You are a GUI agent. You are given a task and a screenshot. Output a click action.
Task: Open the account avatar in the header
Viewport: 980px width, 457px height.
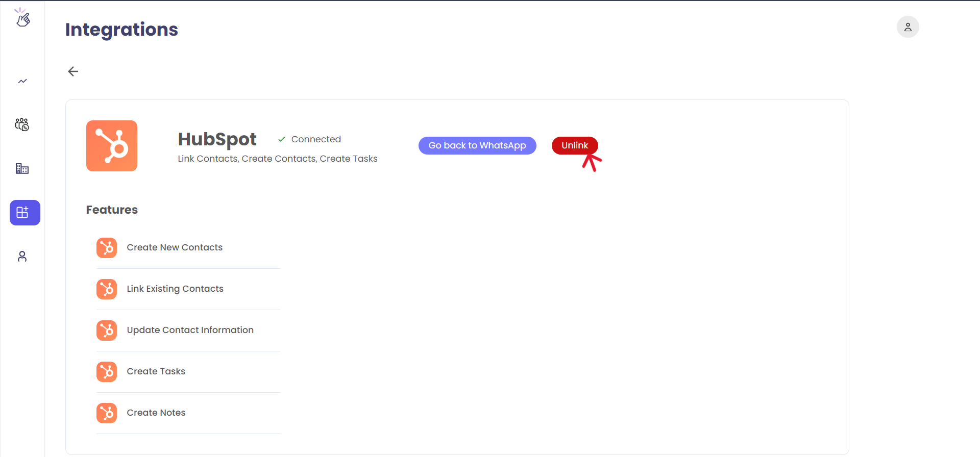tap(908, 27)
